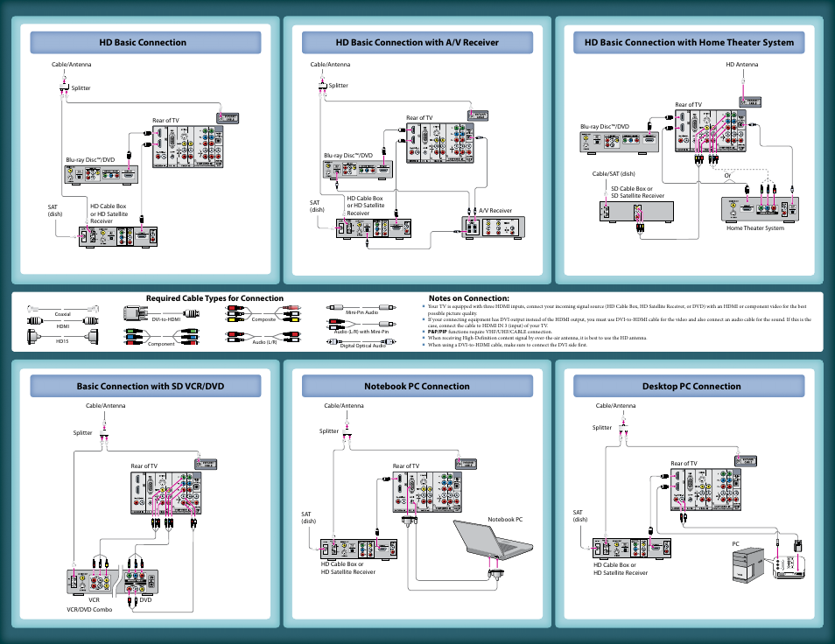
Task: Click the Audio (L/R) with Mini-Pin cable illustration
Action: click(361, 324)
